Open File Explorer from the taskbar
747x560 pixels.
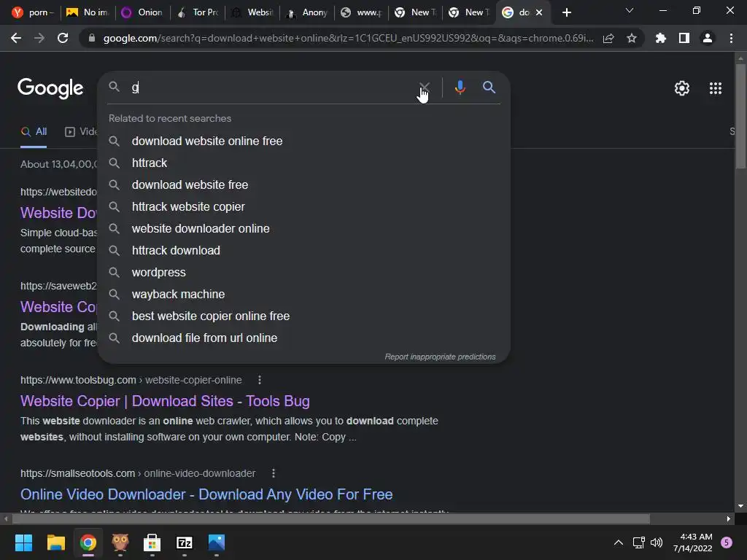pos(55,542)
